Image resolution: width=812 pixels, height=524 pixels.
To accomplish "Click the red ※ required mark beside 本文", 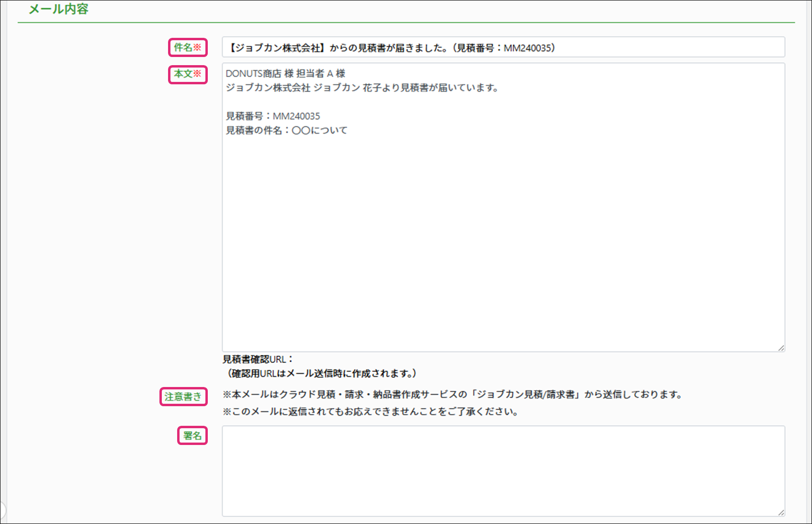I will (197, 74).
